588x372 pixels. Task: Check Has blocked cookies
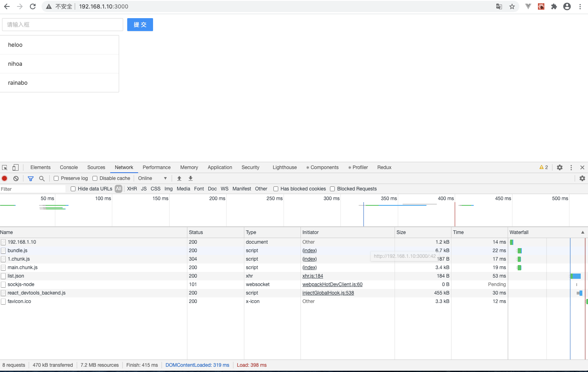click(x=276, y=189)
